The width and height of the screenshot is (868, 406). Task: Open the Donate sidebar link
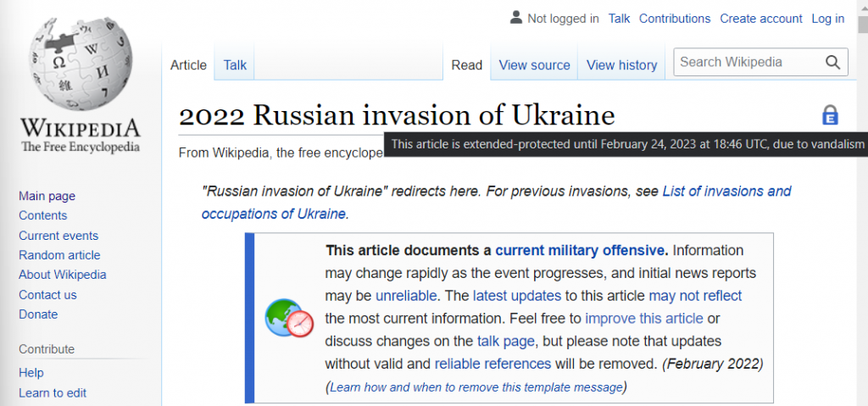[x=38, y=314]
